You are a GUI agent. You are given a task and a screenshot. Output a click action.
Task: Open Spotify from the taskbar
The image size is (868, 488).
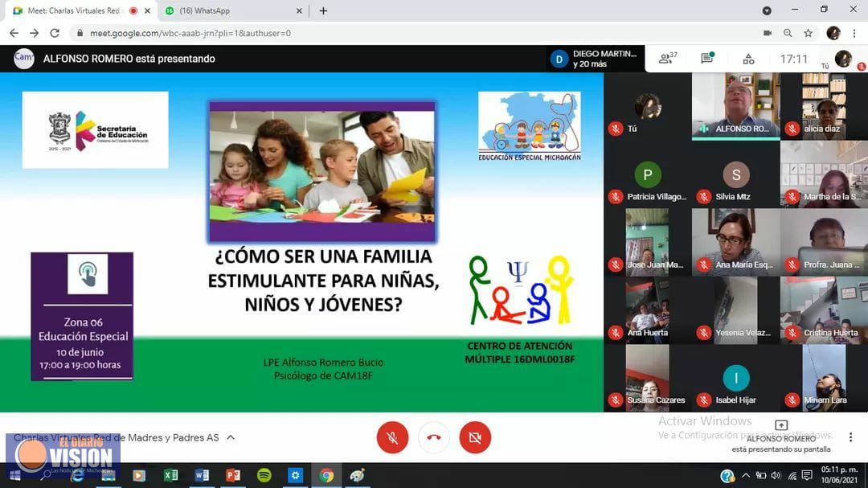[x=264, y=475]
